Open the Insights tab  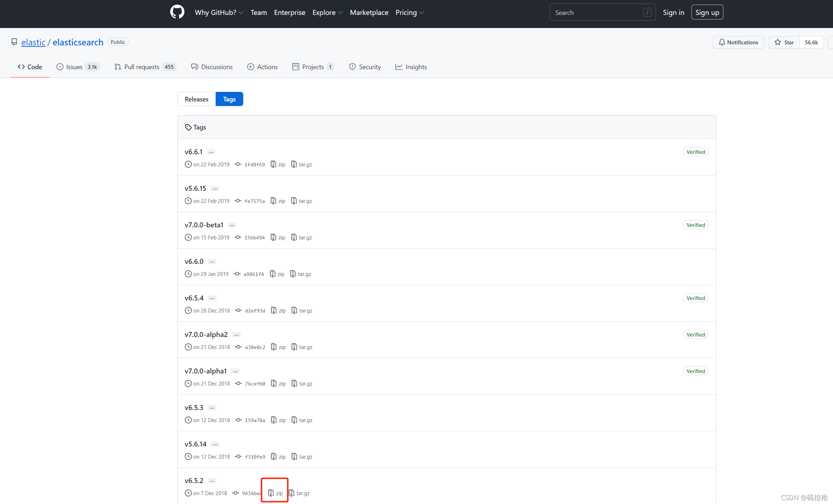[x=411, y=67]
